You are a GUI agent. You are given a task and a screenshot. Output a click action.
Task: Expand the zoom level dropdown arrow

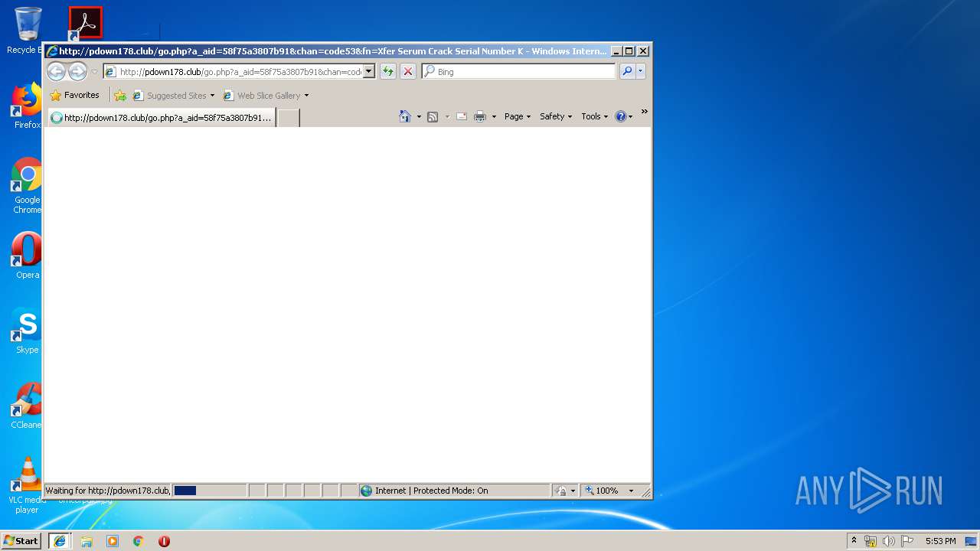tap(632, 491)
